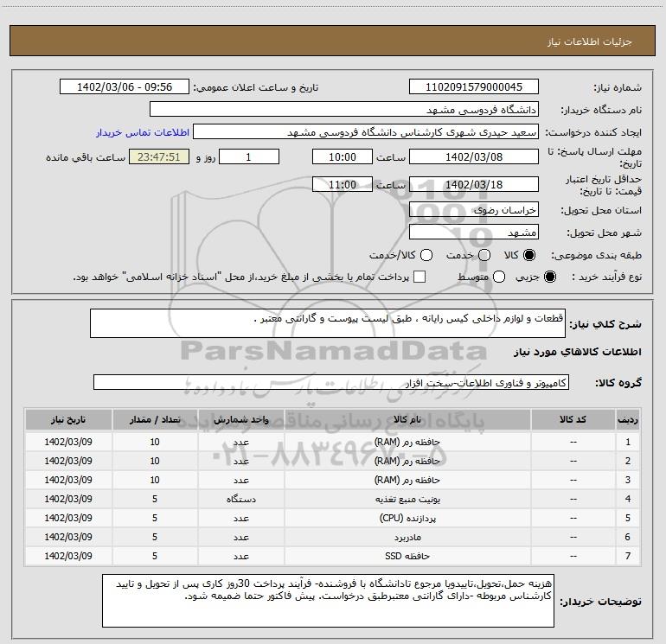Select حافظه رم (RAM) in row 3
The image size is (666, 644).
(407, 480)
